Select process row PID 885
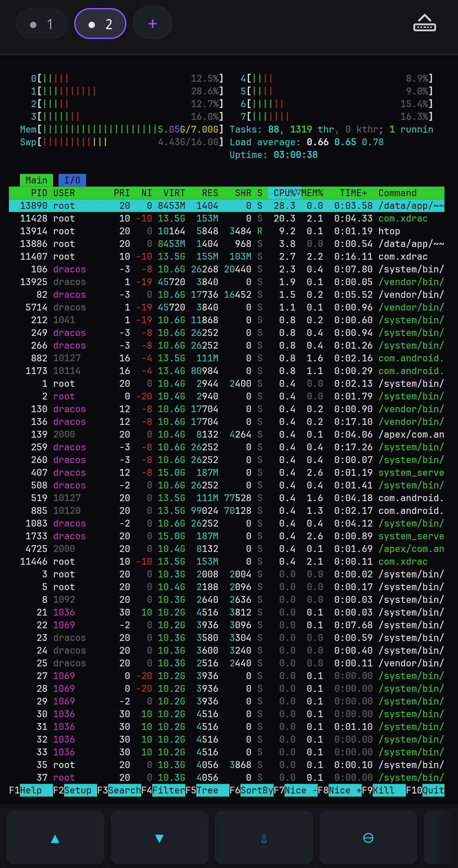This screenshot has height=868, width=458. [226, 510]
